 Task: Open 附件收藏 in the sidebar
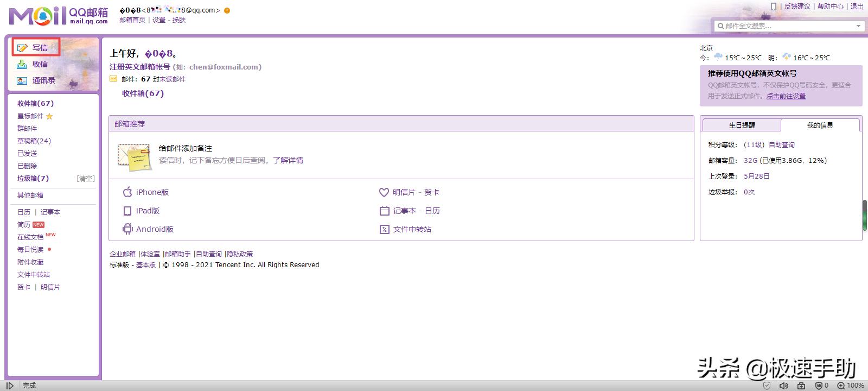tap(30, 262)
